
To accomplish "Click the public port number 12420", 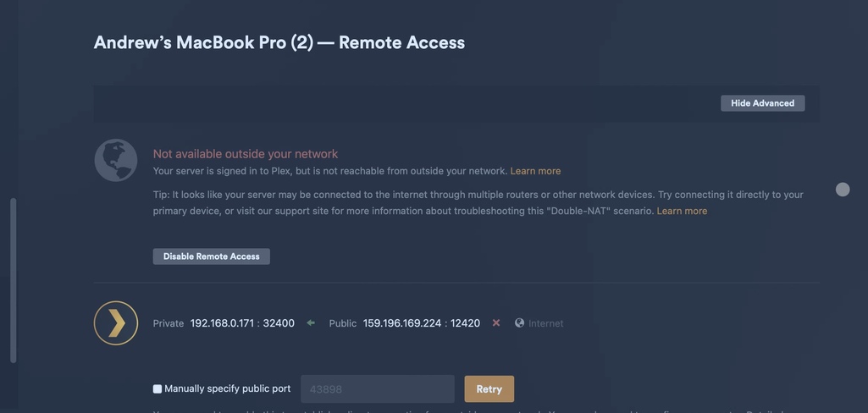I will click(x=465, y=323).
